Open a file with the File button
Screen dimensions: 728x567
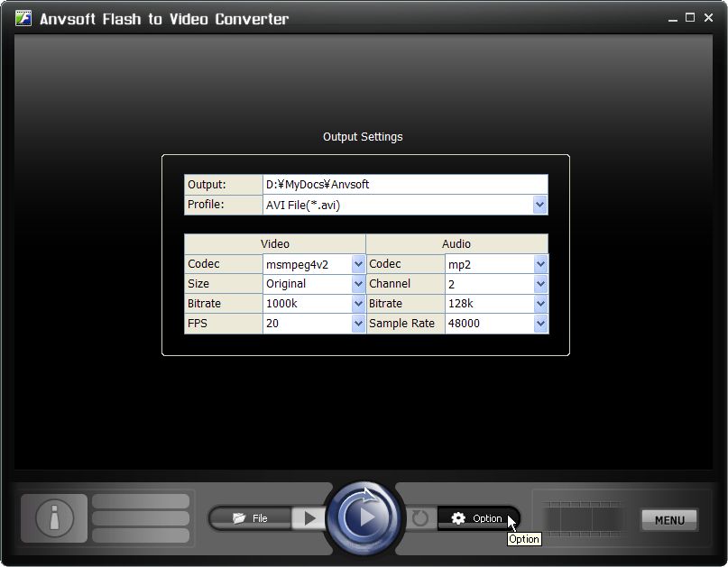(x=251, y=518)
